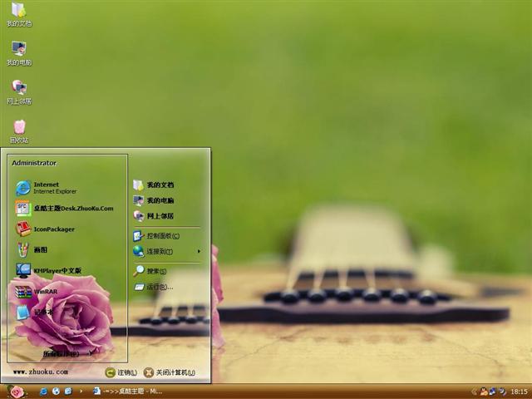Select 我的文档 in the Start menu right pane
The height and width of the screenshot is (399, 532).
[x=153, y=185]
